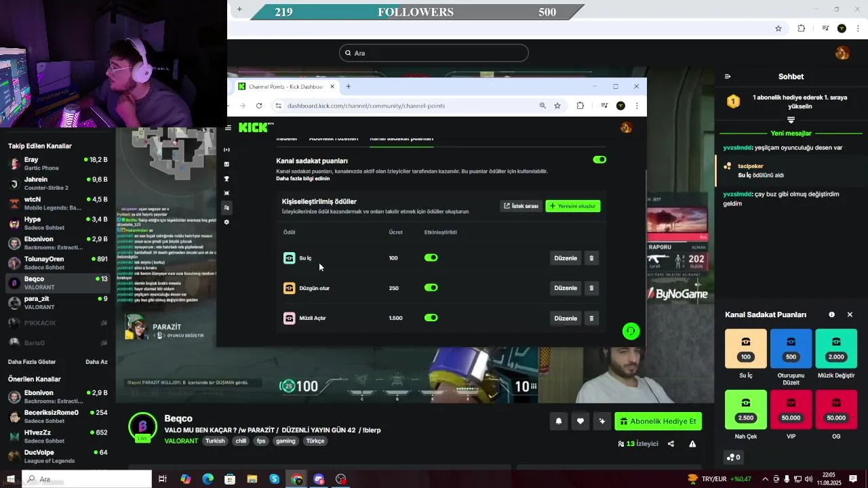The width and height of the screenshot is (868, 488).
Task: Open Task View on the taskbar
Action: coord(163,479)
